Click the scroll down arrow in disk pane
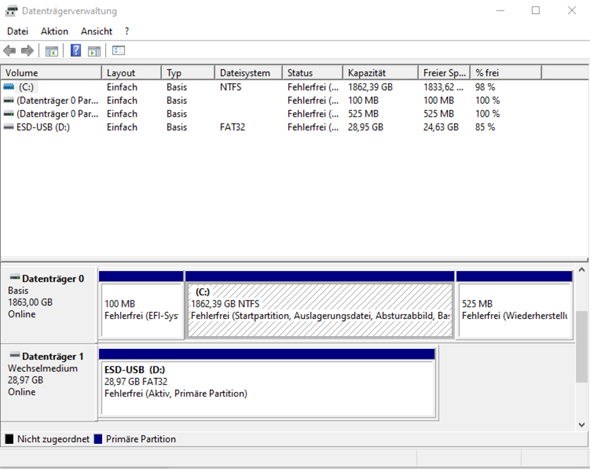This screenshot has height=469, width=590. click(x=582, y=425)
